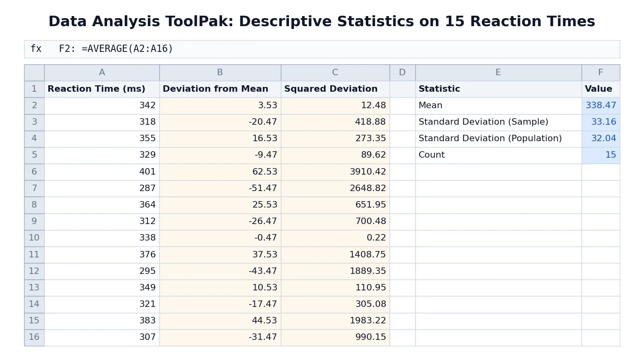This screenshot has width=644, height=362.
Task: Click the Squared Deviation header cell
Action: pyautogui.click(x=335, y=89)
